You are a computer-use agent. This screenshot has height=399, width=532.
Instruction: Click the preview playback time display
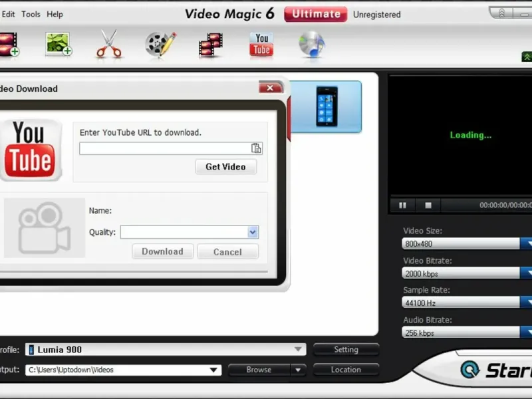(x=505, y=205)
